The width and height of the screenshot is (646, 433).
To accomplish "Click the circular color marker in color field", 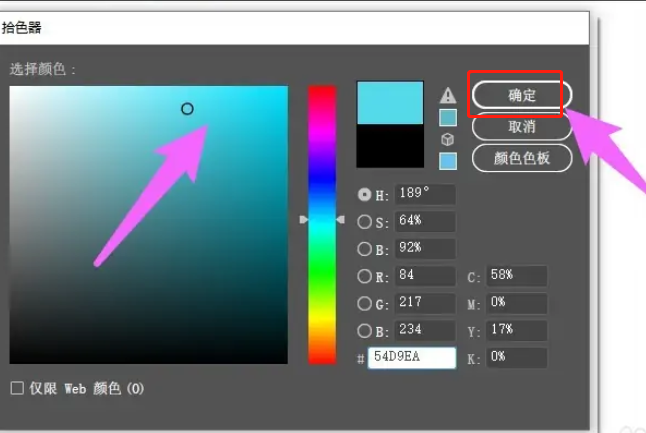I will 187,109.
